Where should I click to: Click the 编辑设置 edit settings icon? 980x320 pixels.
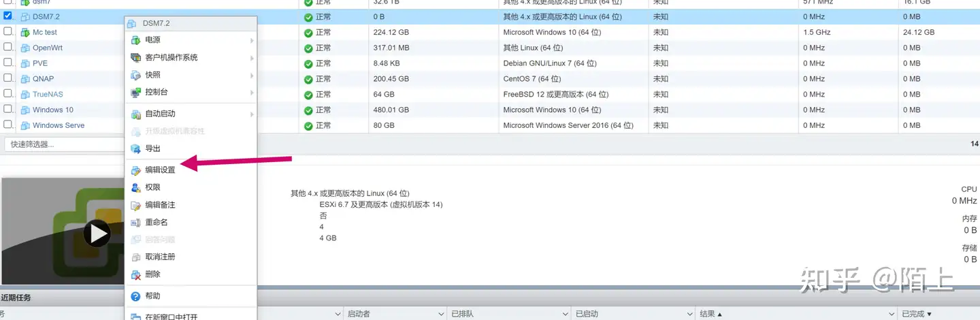pyautogui.click(x=135, y=170)
